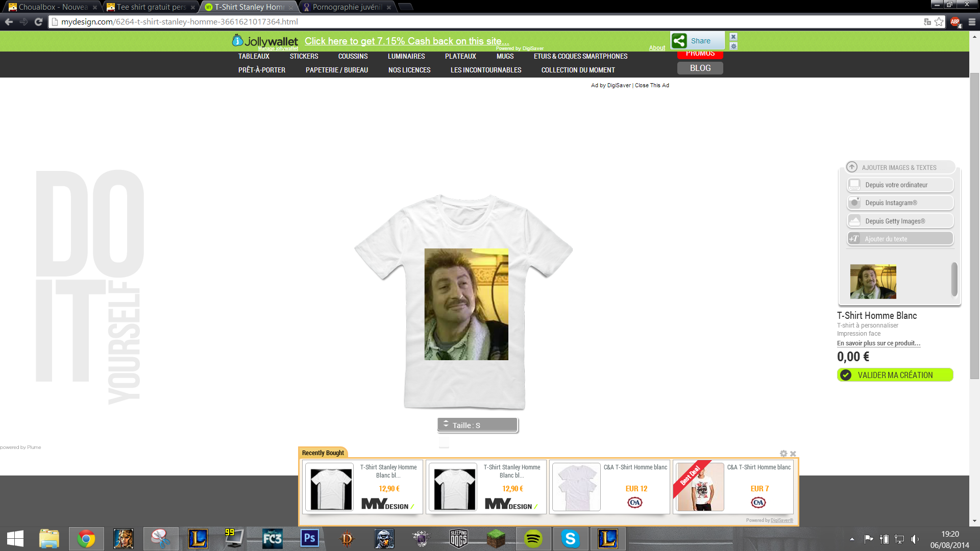Click the Instagram camera icon
The height and width of the screenshot is (551, 980).
tap(854, 203)
